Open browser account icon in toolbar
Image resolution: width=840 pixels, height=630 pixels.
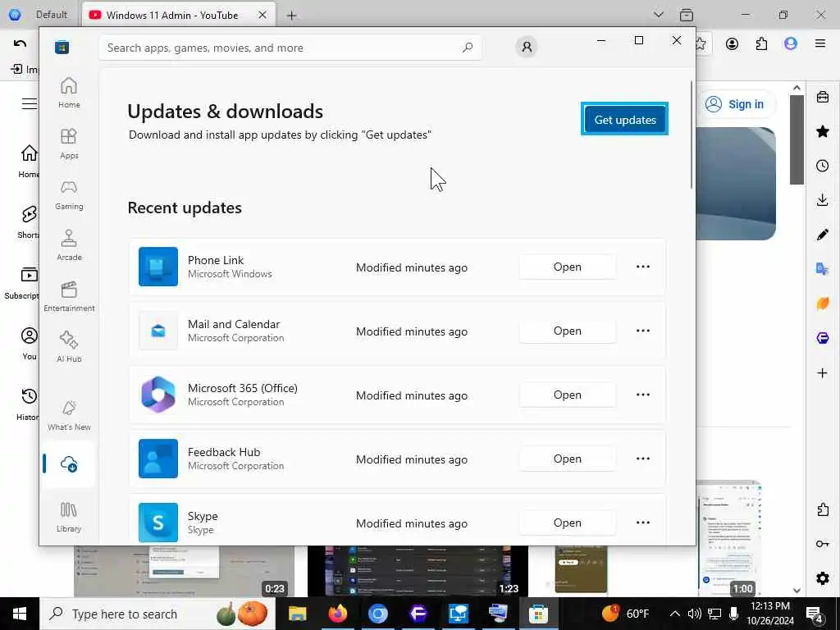(x=732, y=44)
